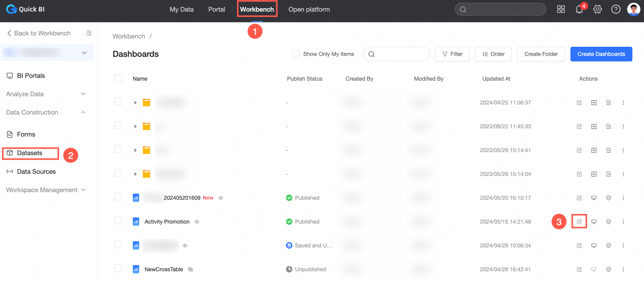
Task: Expand folder updated 2024/04/25 11:06:37
Action: click(x=135, y=103)
